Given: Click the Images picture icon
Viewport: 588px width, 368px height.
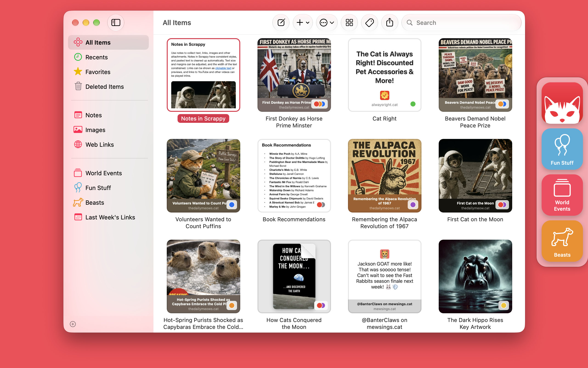Looking at the screenshot, I should [78, 129].
